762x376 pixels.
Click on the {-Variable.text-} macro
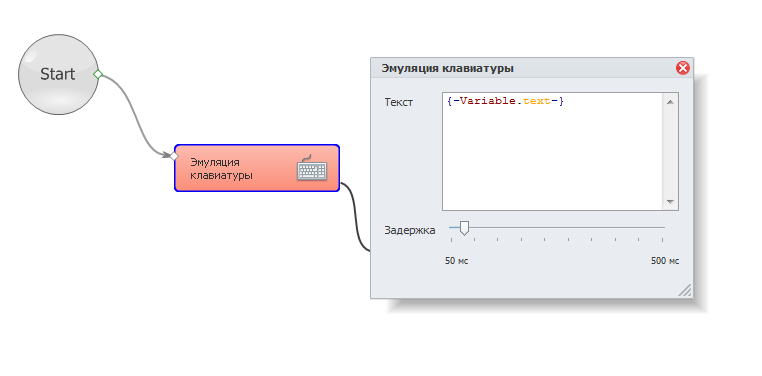click(x=505, y=102)
